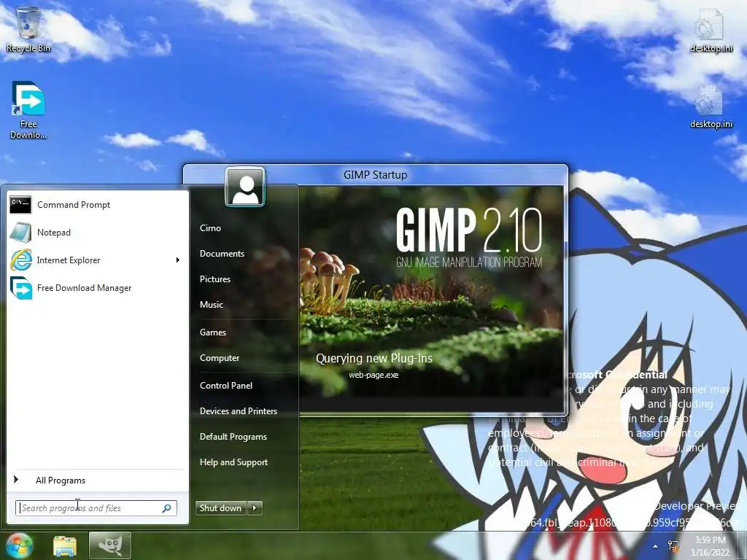
Task: Open Computer from Start menu
Action: 219,358
